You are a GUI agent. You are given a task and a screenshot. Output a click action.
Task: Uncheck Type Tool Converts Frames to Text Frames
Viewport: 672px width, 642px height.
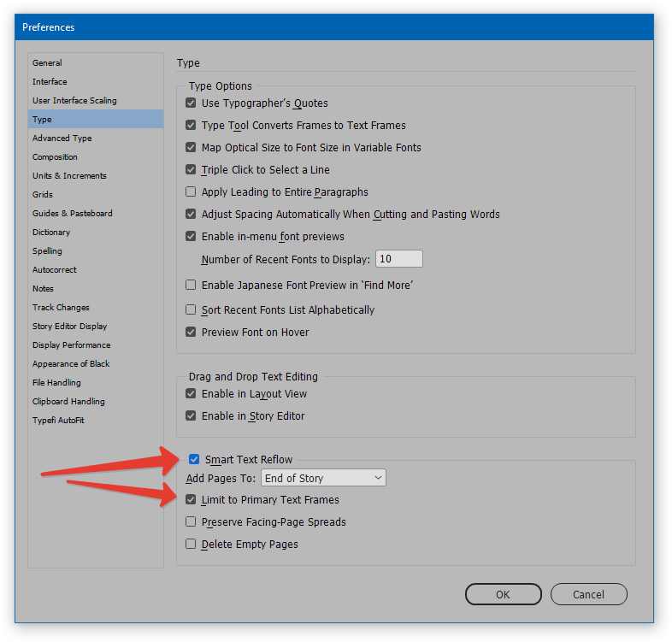pos(191,126)
